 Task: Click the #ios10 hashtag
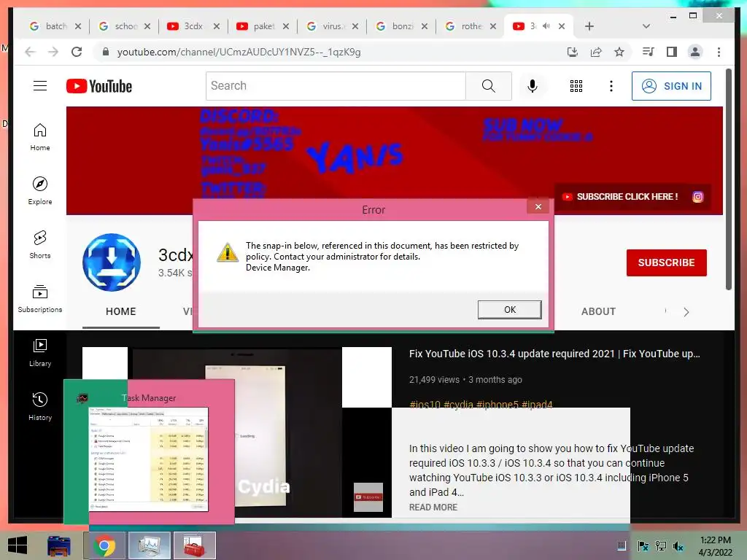tap(425, 405)
